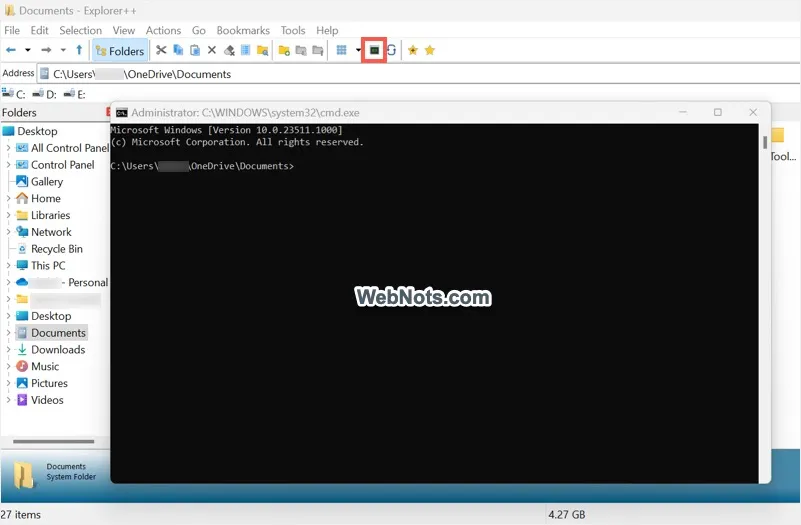Expand the Libraries tree node
801x525 pixels.
pyautogui.click(x=8, y=215)
